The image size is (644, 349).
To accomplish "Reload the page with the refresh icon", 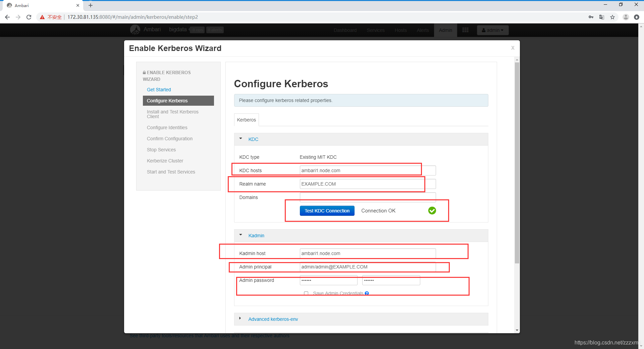I will [x=29, y=17].
